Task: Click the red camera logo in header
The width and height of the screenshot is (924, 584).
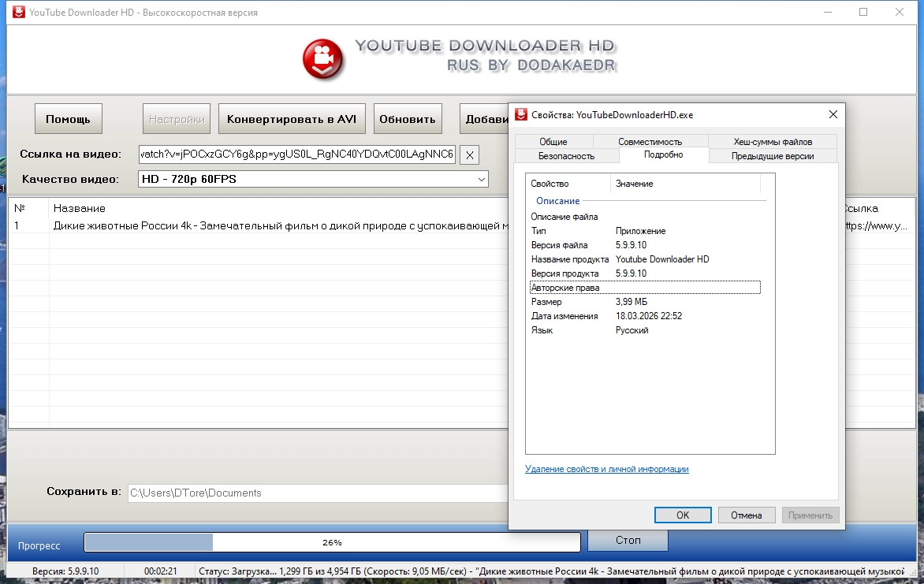Action: coord(322,60)
